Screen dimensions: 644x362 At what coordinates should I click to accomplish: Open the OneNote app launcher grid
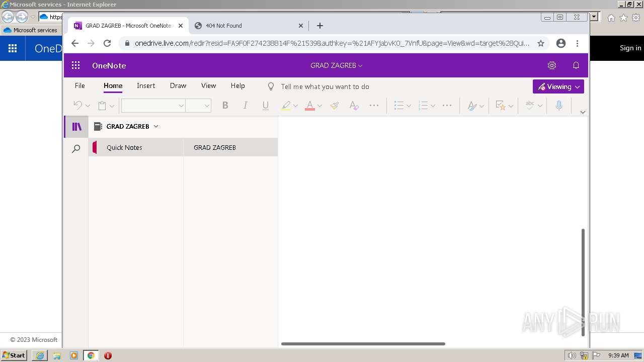pos(76,65)
